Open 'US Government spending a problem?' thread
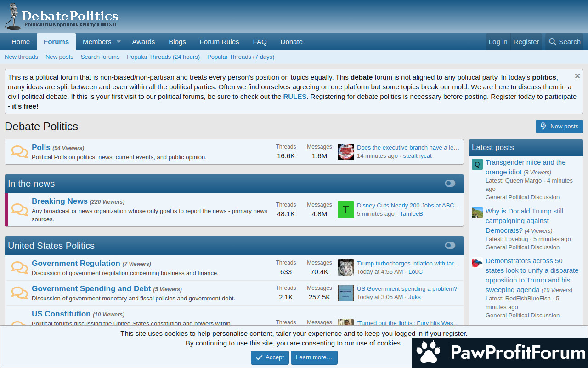Viewport: 588px width, 368px height. click(407, 289)
